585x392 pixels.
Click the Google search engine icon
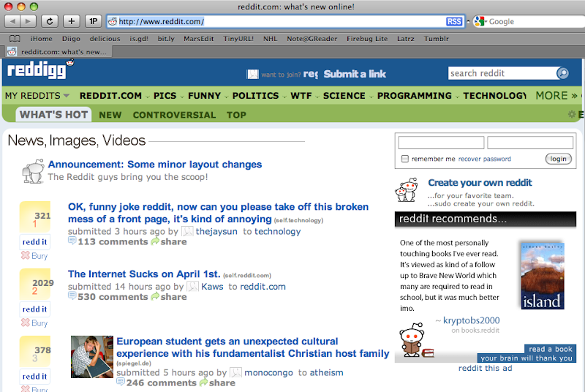click(x=479, y=21)
